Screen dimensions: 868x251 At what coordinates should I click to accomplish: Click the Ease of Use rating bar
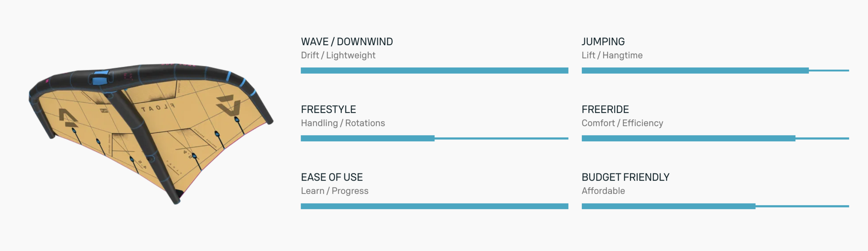point(434,206)
